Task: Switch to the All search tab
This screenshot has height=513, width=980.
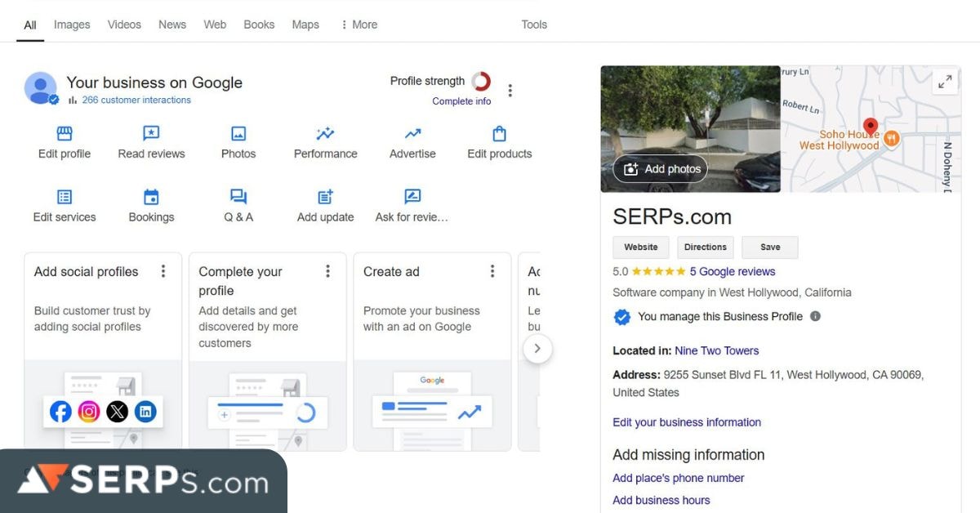Action: pyautogui.click(x=30, y=25)
